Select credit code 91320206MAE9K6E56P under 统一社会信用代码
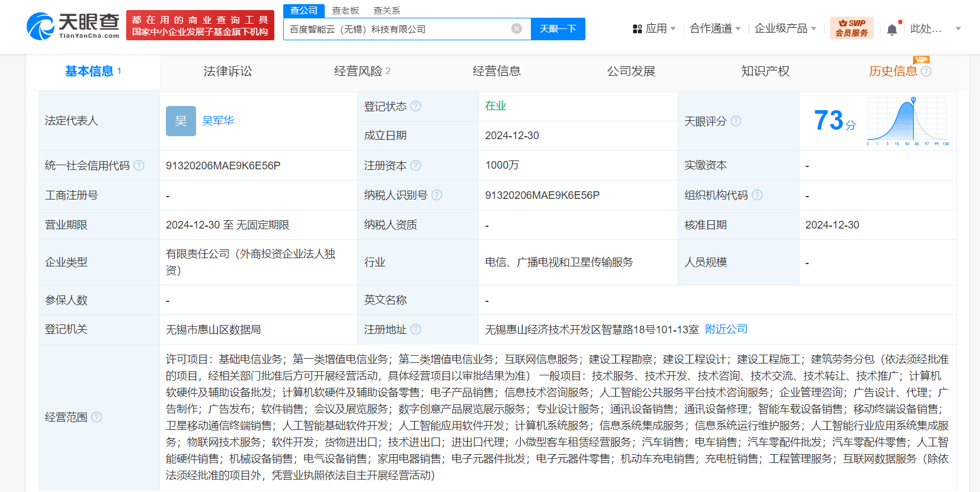Image resolution: width=980 pixels, height=492 pixels. pos(223,166)
